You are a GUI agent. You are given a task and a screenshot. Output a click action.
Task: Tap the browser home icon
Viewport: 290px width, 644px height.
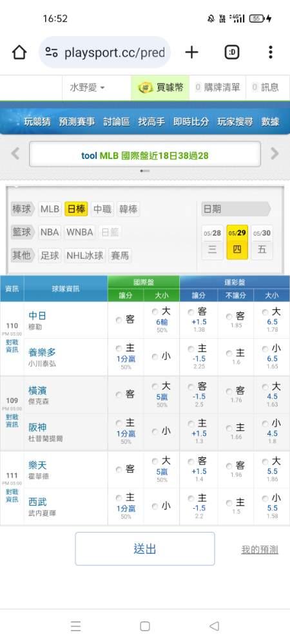click(x=19, y=52)
